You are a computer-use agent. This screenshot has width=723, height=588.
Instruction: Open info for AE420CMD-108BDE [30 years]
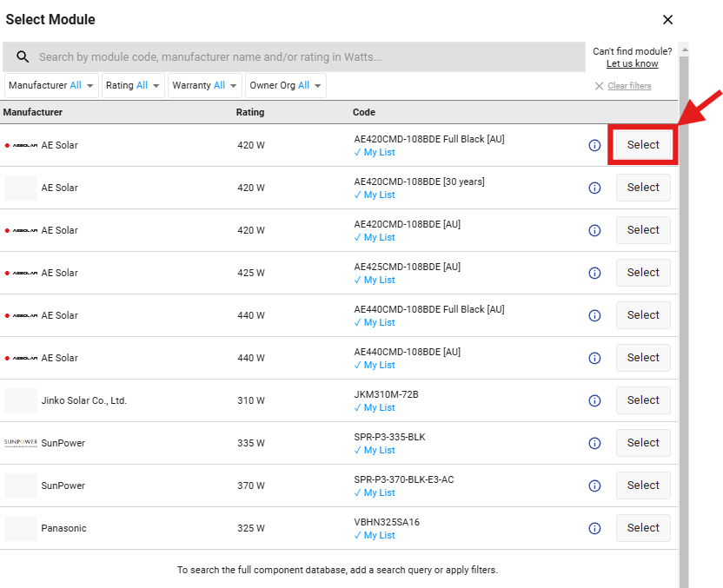point(594,188)
